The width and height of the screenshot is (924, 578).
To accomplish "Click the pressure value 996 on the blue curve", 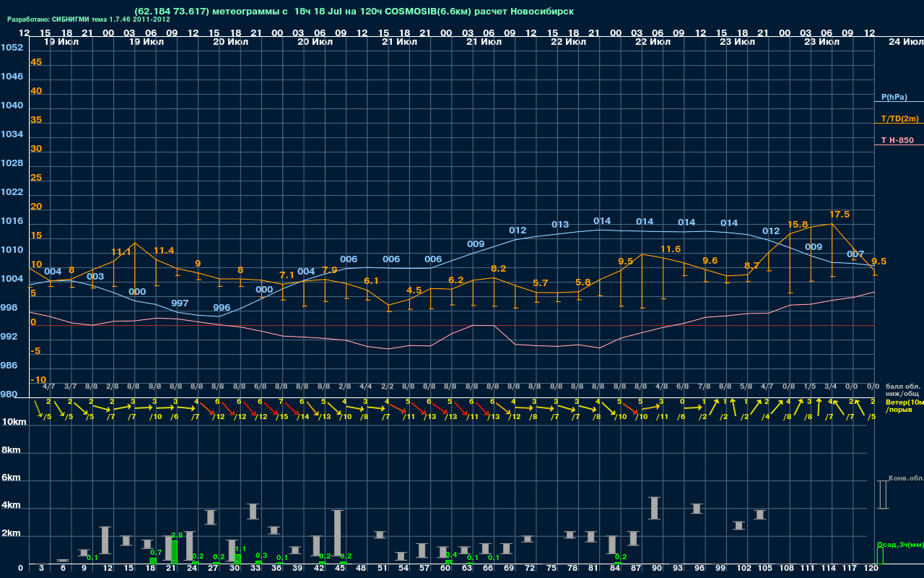I will (222, 308).
